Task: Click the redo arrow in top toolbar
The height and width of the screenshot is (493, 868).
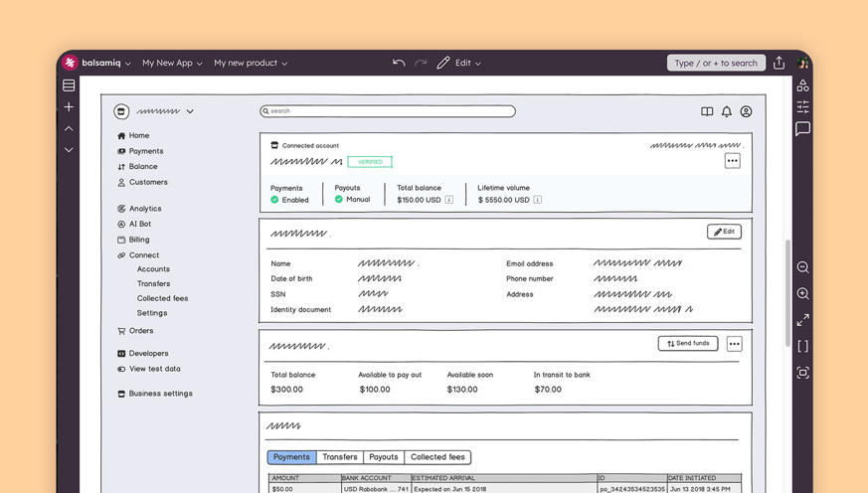Action: point(421,63)
